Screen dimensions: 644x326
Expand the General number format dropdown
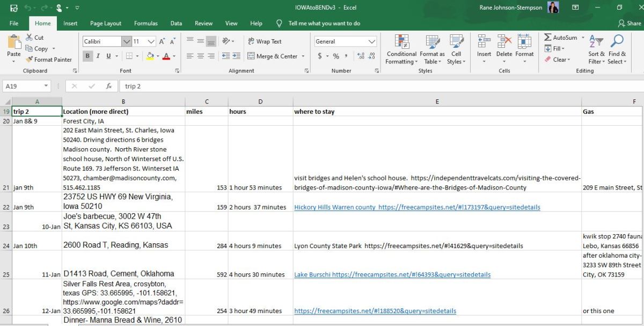click(372, 41)
